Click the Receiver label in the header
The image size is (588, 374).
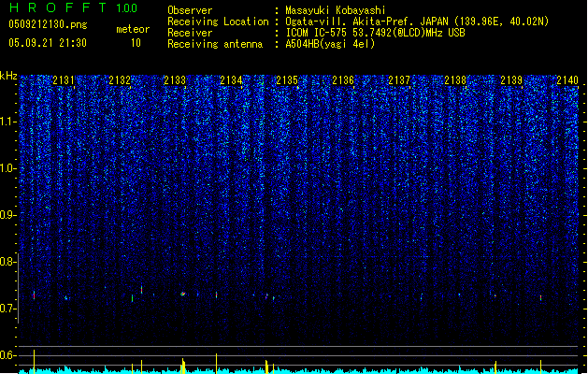pyautogui.click(x=190, y=33)
